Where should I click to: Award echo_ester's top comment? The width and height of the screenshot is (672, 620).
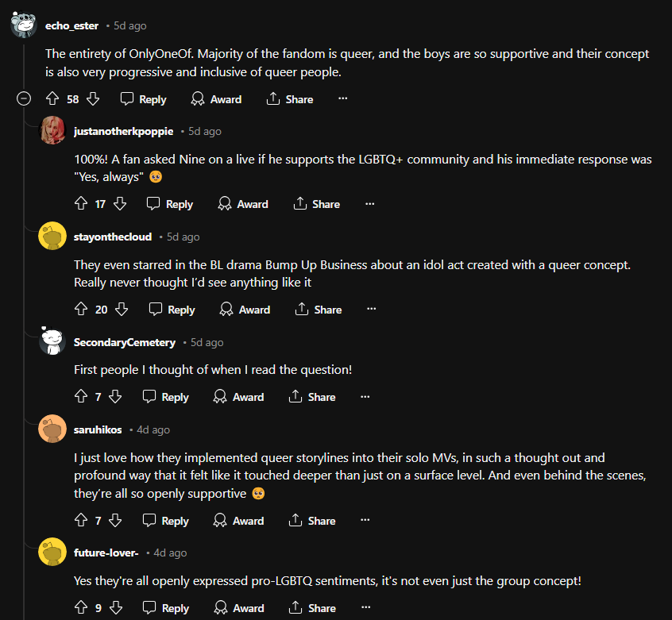(x=216, y=99)
